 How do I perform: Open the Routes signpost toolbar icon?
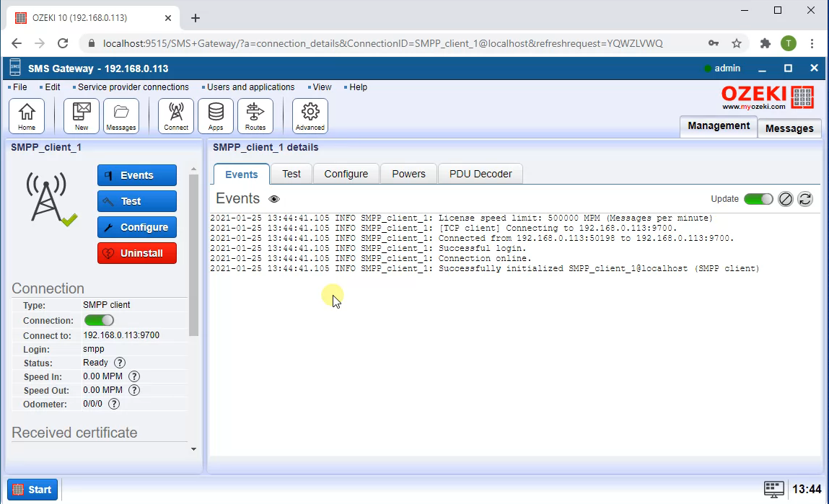[255, 115]
